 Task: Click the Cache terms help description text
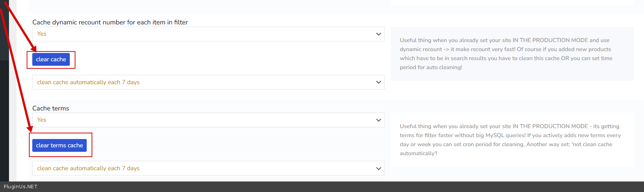(510, 140)
